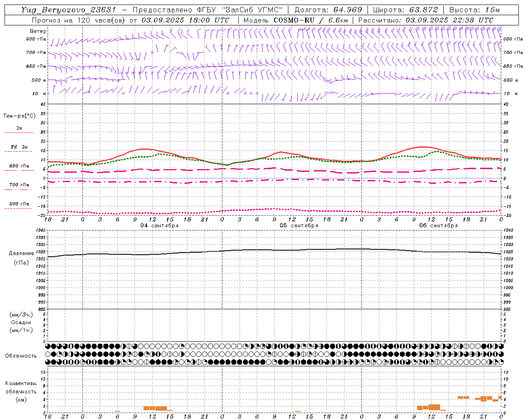This screenshot has width=525, height=420.
Task: Click the Долгота: 64.969 value
Action: pos(328,10)
